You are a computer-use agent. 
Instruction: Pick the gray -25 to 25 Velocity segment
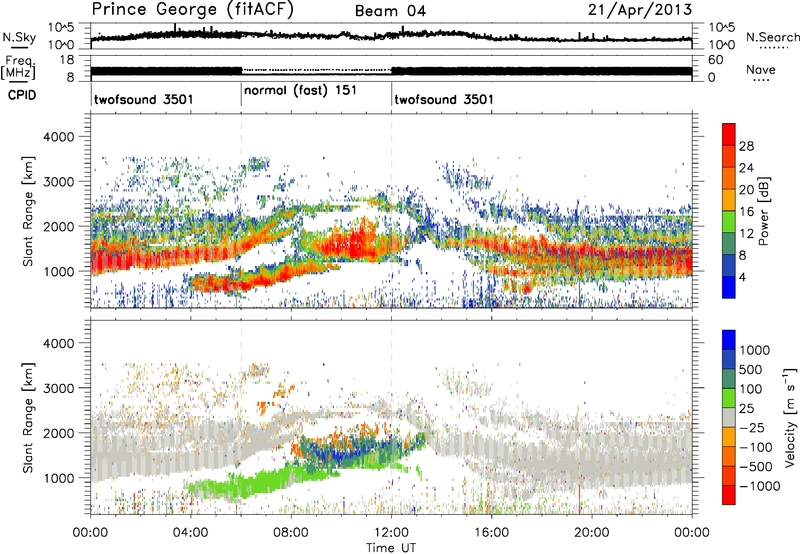coord(729,417)
